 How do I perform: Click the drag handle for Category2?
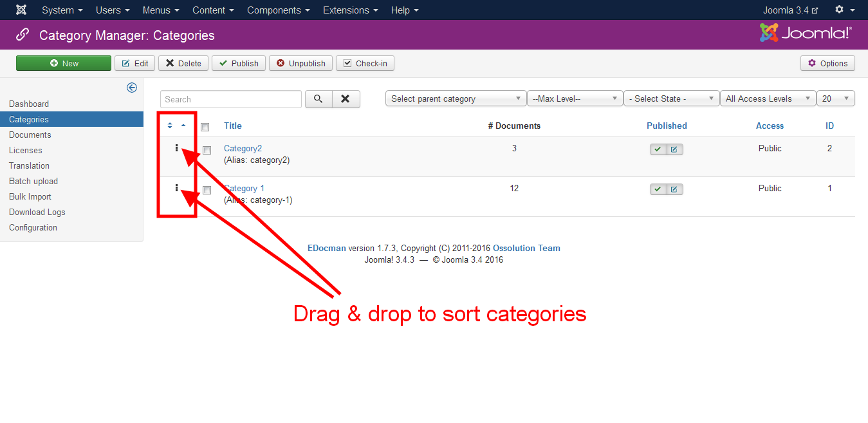click(176, 148)
